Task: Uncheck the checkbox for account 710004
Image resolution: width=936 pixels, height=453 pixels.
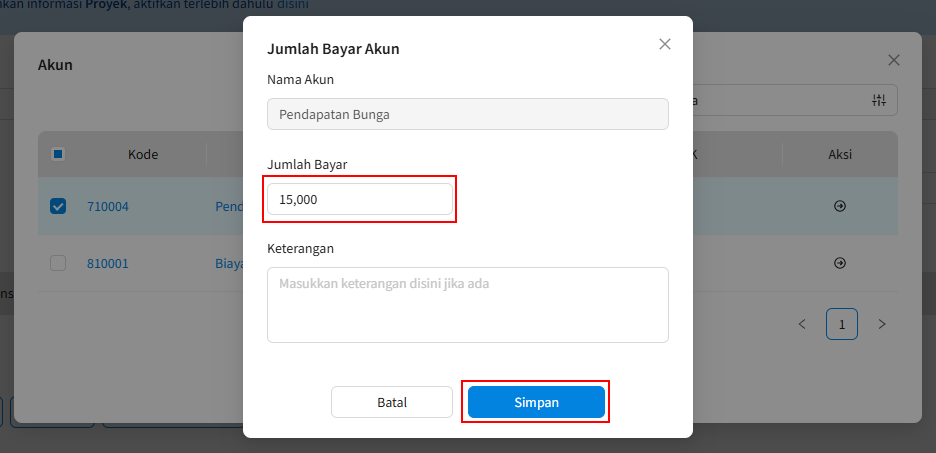Action: click(x=58, y=206)
